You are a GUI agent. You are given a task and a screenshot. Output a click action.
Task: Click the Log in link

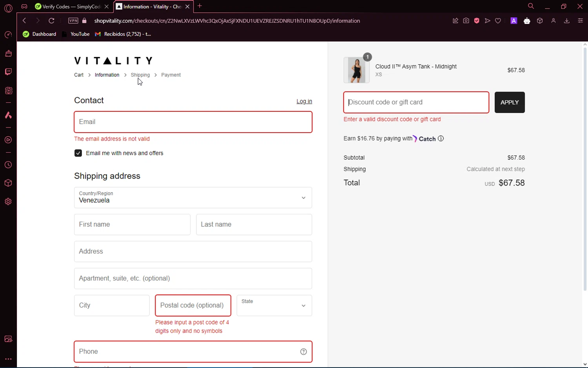click(x=304, y=101)
